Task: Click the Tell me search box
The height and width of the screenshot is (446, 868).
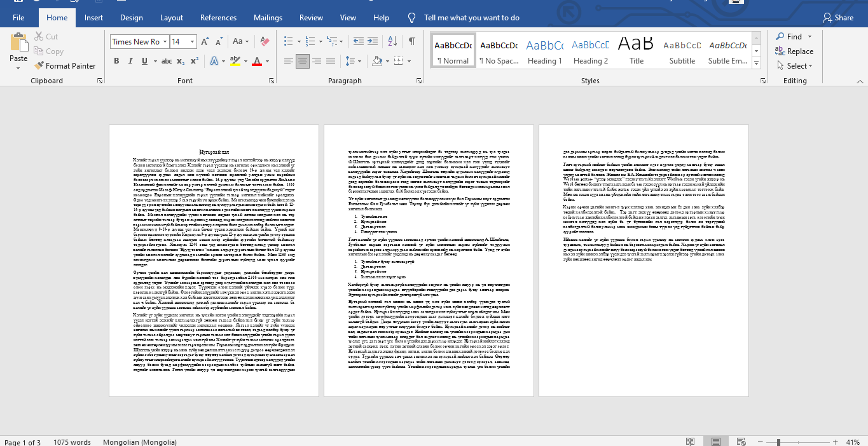Action: point(471,18)
